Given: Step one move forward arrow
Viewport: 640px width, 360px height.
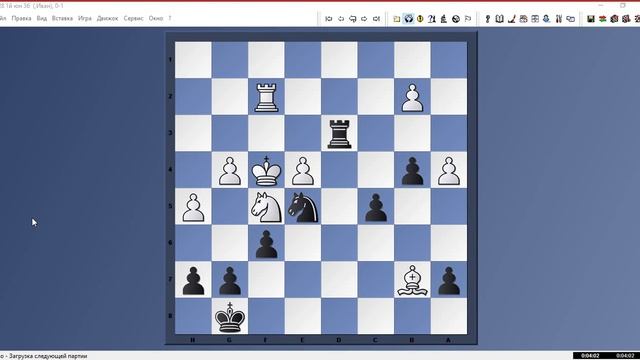Looking at the screenshot, I should click(x=364, y=19).
